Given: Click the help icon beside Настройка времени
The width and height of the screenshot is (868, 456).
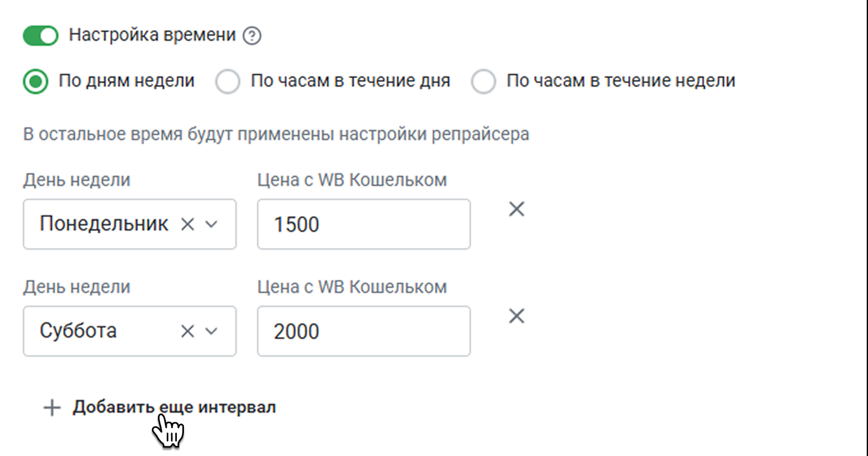Looking at the screenshot, I should [252, 36].
